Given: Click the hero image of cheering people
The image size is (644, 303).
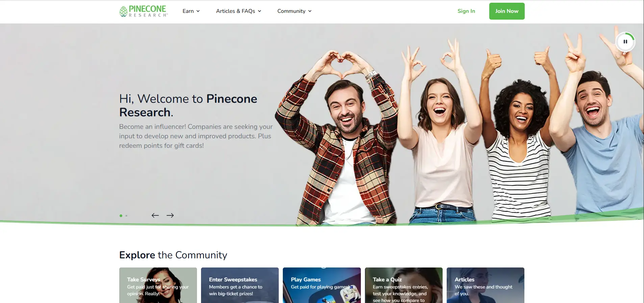Looking at the screenshot, I should pyautogui.click(x=460, y=132).
